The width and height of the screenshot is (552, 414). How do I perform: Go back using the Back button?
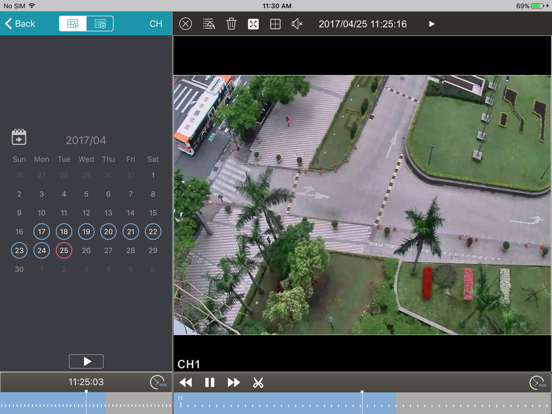(x=20, y=24)
